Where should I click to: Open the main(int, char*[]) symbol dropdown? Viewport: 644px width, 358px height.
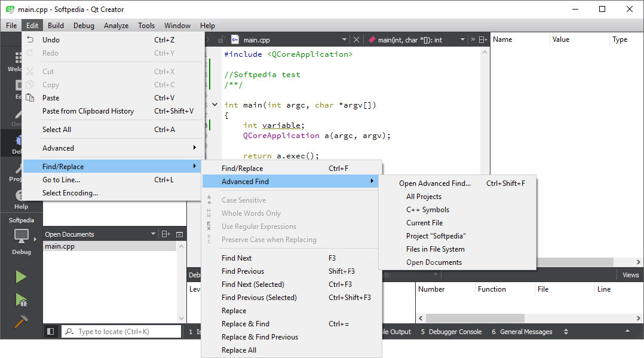point(462,40)
